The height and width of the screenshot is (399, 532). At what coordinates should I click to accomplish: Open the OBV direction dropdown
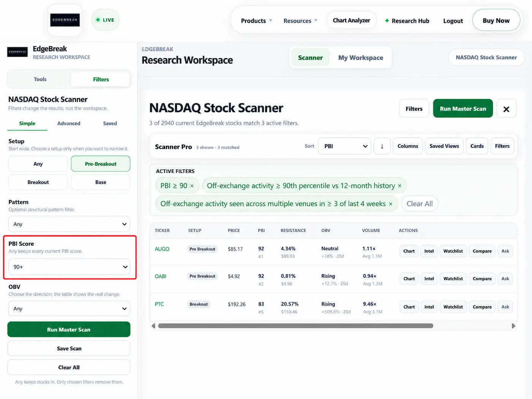coord(69,309)
